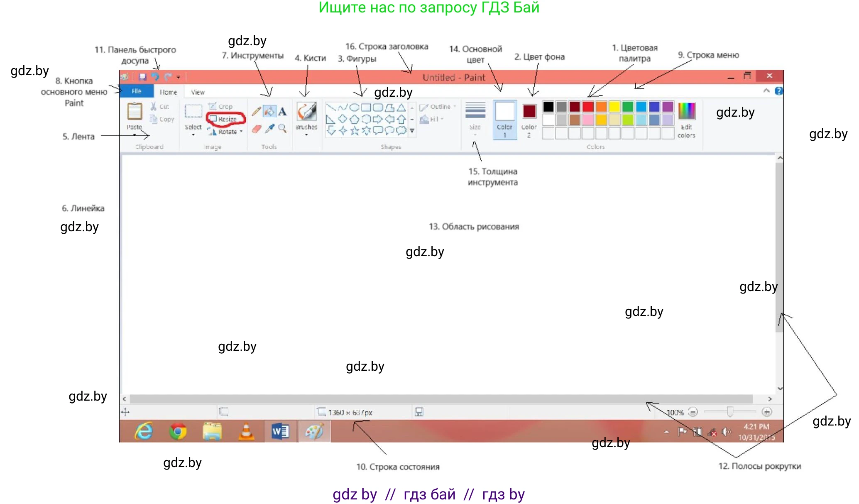Select the Text tool
The width and height of the screenshot is (859, 504).
coord(282,111)
